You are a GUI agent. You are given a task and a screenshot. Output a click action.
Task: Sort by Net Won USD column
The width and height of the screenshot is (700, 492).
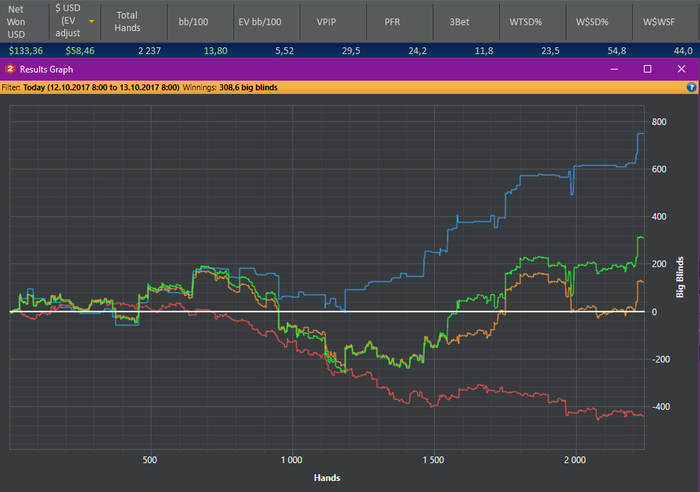tap(16, 21)
